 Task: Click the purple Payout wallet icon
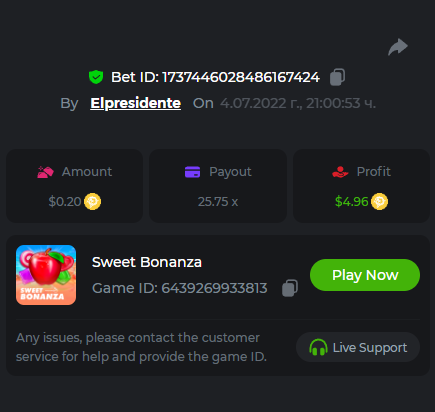(x=192, y=172)
